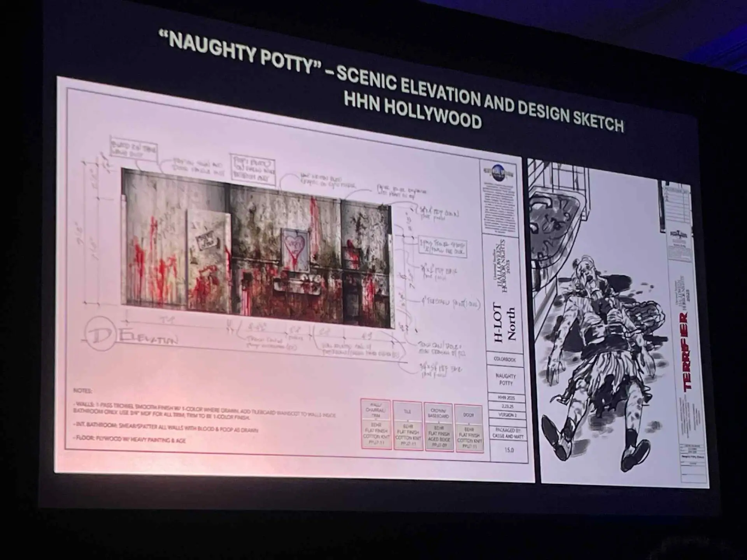Click the "HHN HOLLYWOOD" subtitle
Viewport: 747px width, 560px height.
[413, 110]
